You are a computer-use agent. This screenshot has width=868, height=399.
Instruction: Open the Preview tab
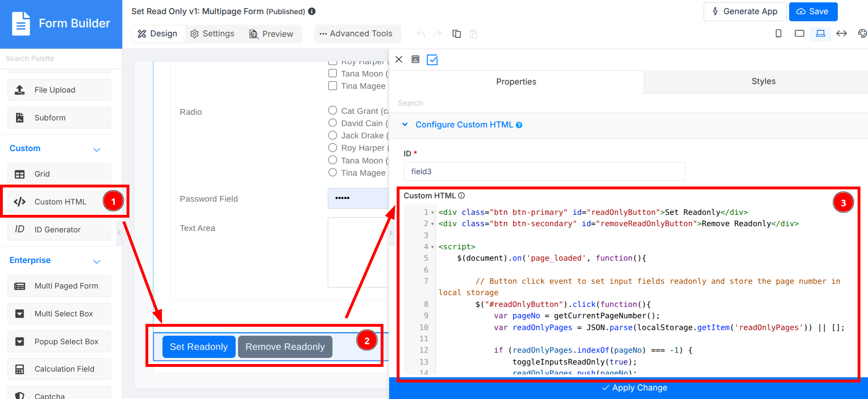pos(272,34)
